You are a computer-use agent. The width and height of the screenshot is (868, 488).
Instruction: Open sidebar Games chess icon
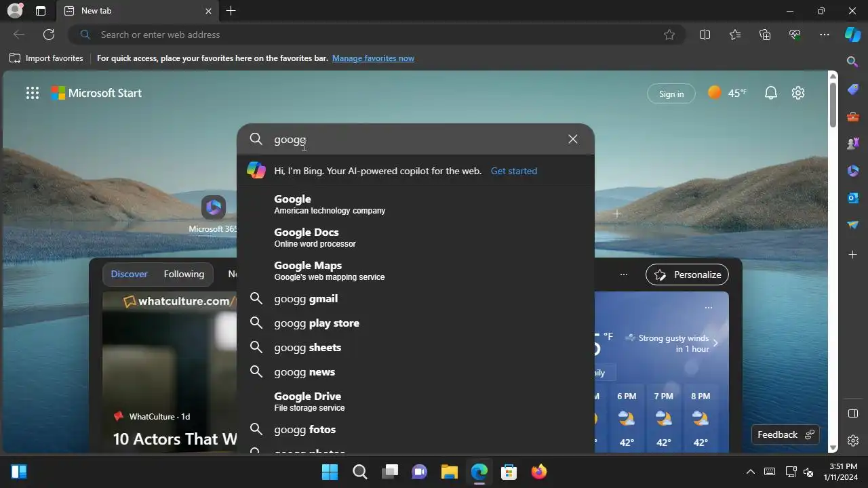pyautogui.click(x=853, y=144)
